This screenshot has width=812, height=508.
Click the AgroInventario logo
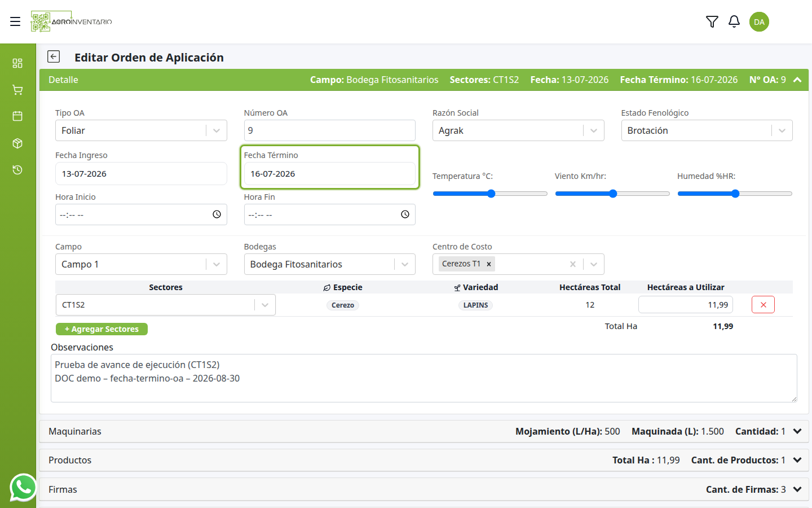tap(72, 21)
